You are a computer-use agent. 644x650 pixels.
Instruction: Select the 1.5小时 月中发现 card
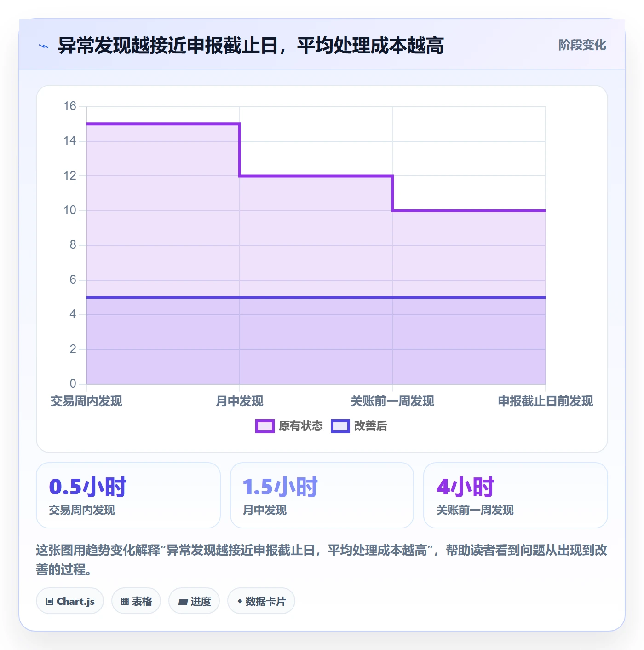(322, 495)
